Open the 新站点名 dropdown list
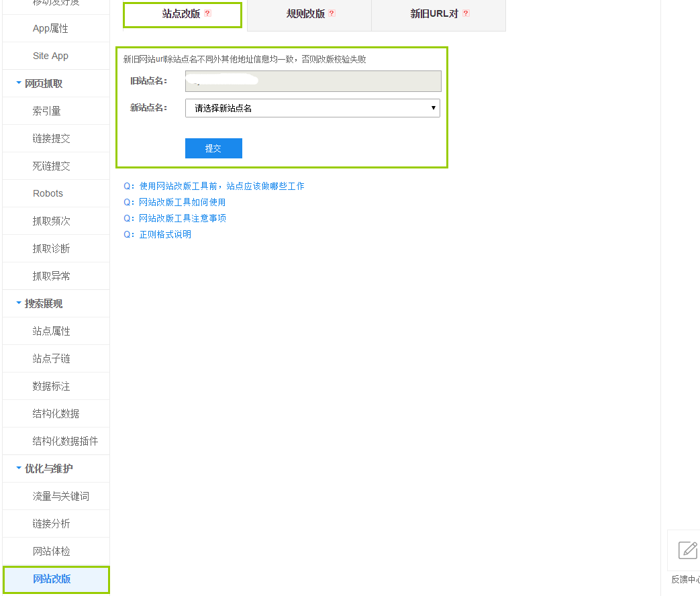The image size is (700, 596). pyautogui.click(x=312, y=108)
